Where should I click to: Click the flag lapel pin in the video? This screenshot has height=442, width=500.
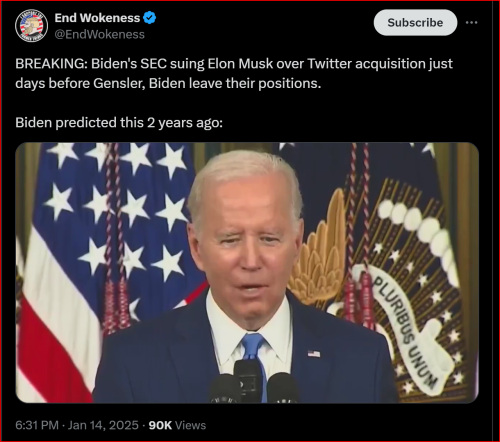[x=314, y=353]
